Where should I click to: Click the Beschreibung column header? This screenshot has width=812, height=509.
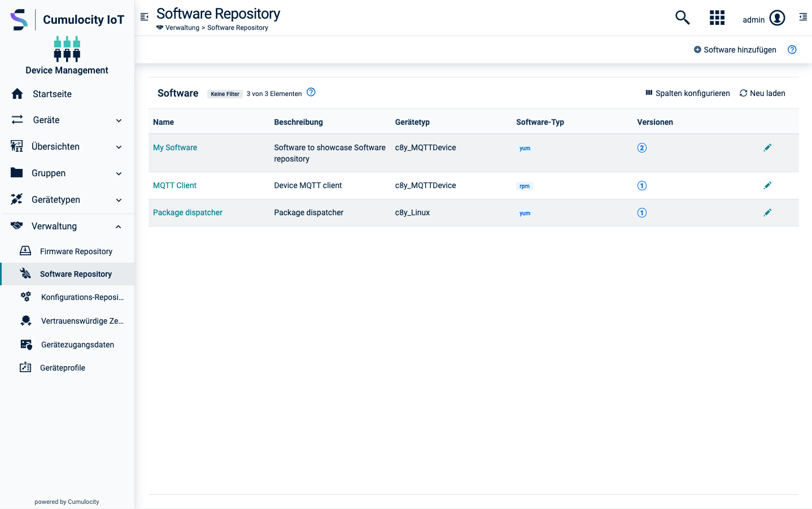click(x=298, y=122)
